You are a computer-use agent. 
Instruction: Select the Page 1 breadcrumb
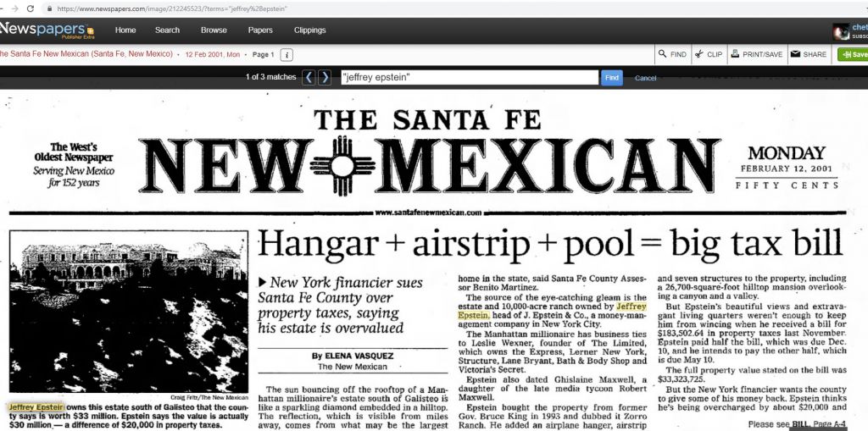click(x=263, y=54)
